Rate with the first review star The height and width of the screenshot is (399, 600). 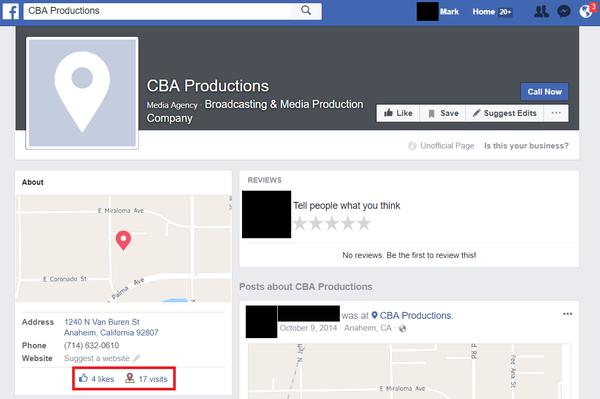(300, 223)
